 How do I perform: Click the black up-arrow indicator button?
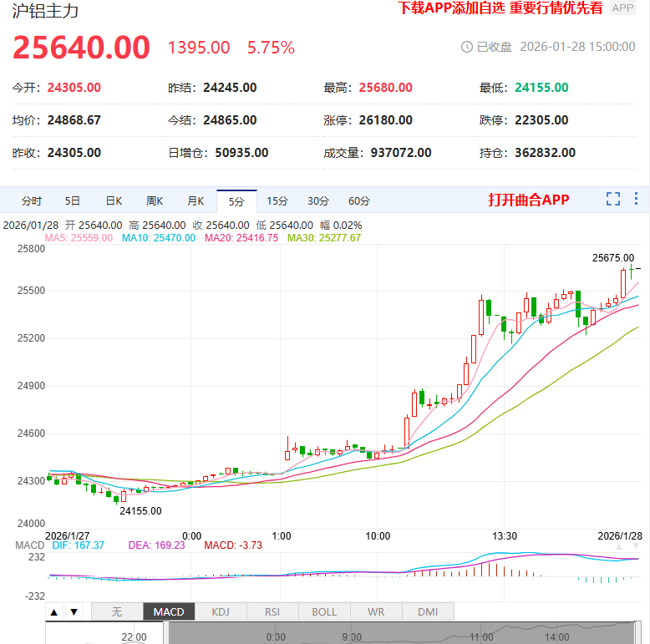point(54,612)
